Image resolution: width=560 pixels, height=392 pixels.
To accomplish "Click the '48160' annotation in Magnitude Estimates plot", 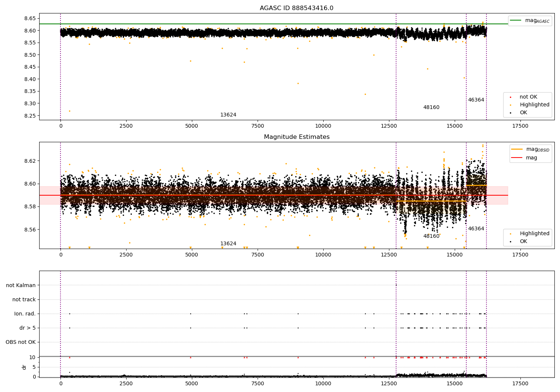I will coord(431,236).
